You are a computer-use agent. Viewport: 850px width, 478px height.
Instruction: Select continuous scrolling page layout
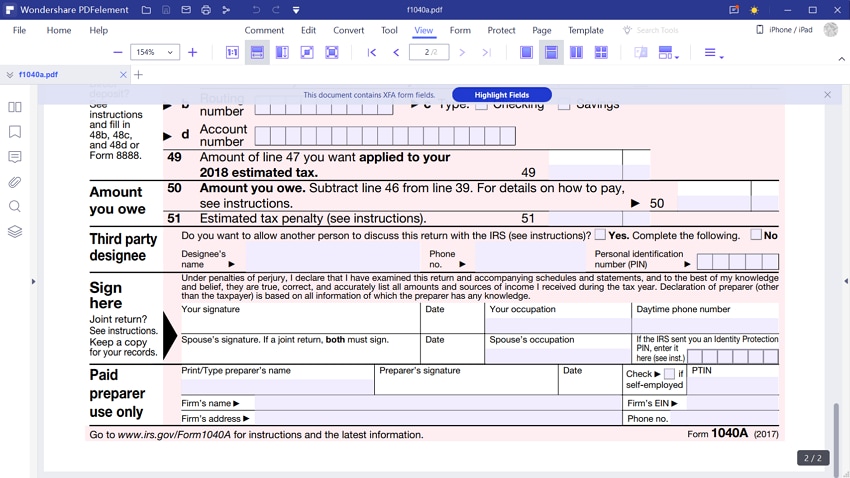click(551, 53)
